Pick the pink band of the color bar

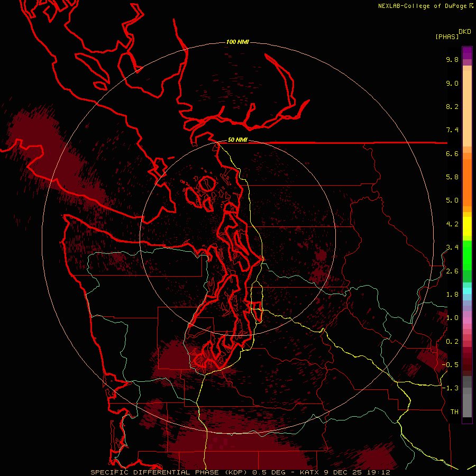(467, 321)
